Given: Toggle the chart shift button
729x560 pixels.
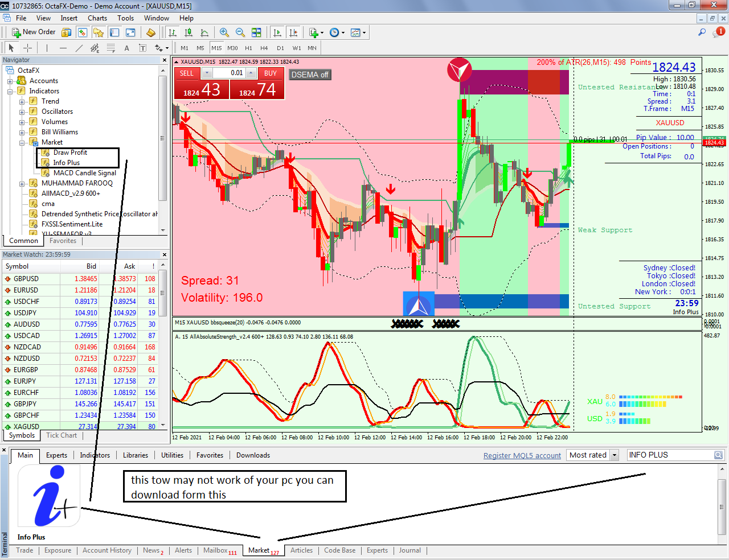Looking at the screenshot, I should [293, 32].
